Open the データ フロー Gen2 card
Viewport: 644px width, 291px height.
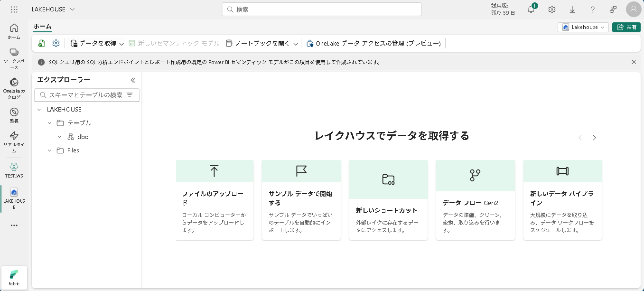(x=476, y=200)
